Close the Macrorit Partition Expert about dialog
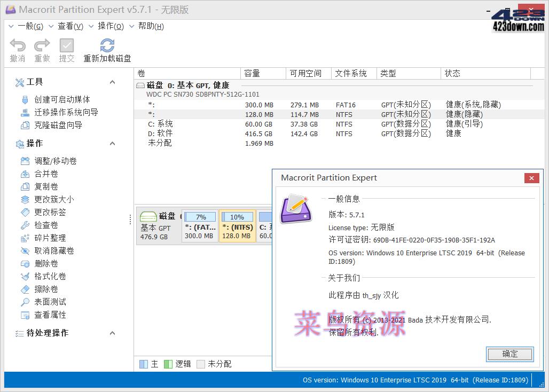Viewport: 549px width, 392px height. [x=531, y=178]
